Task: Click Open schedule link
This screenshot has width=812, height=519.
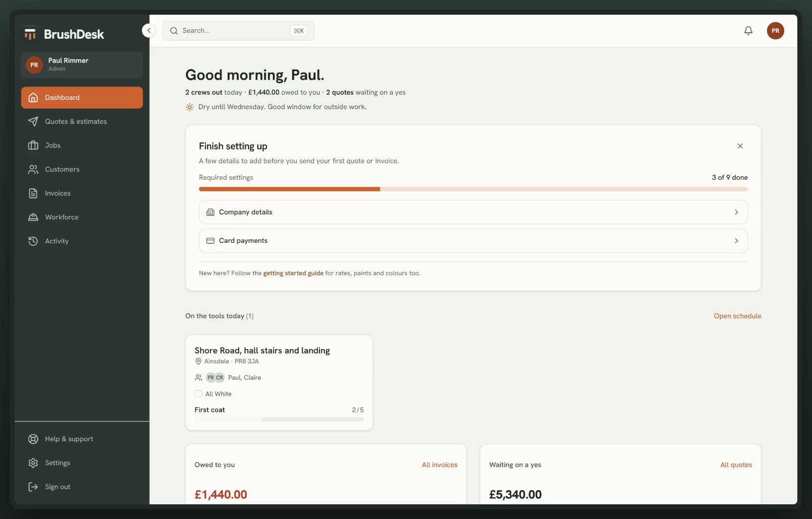Action: 737,316
